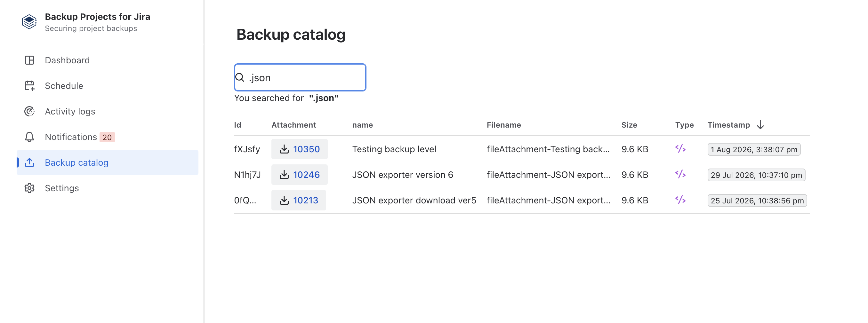The image size is (868, 323).
Task: Open the Schedule menu item
Action: coord(108,86)
